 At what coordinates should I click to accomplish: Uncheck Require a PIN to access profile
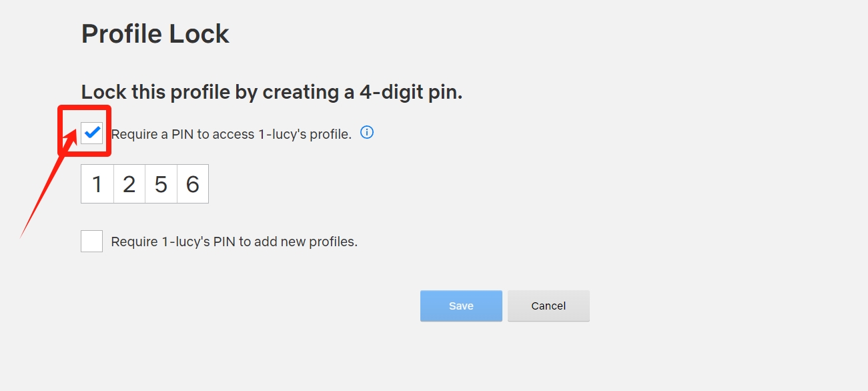coord(92,133)
